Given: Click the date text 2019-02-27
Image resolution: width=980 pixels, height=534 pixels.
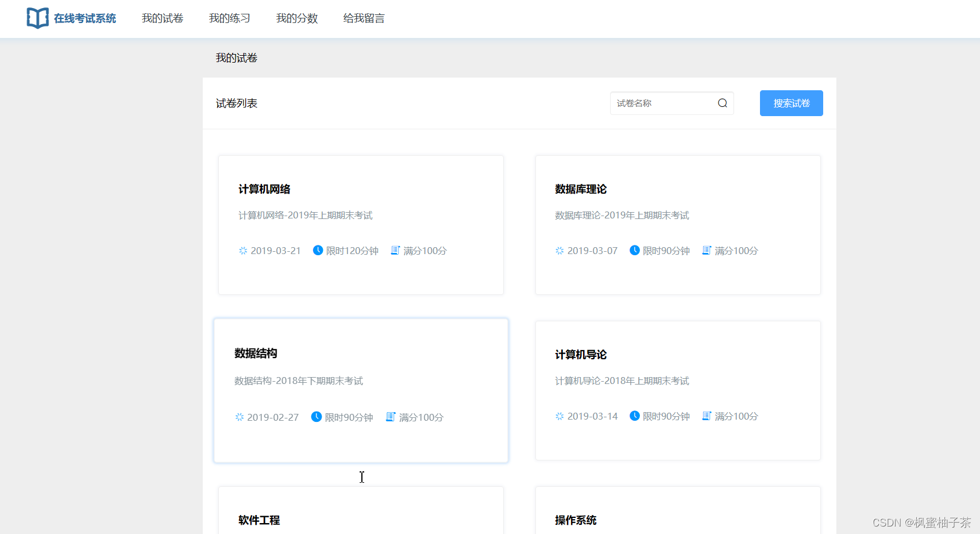Looking at the screenshot, I should (x=273, y=417).
